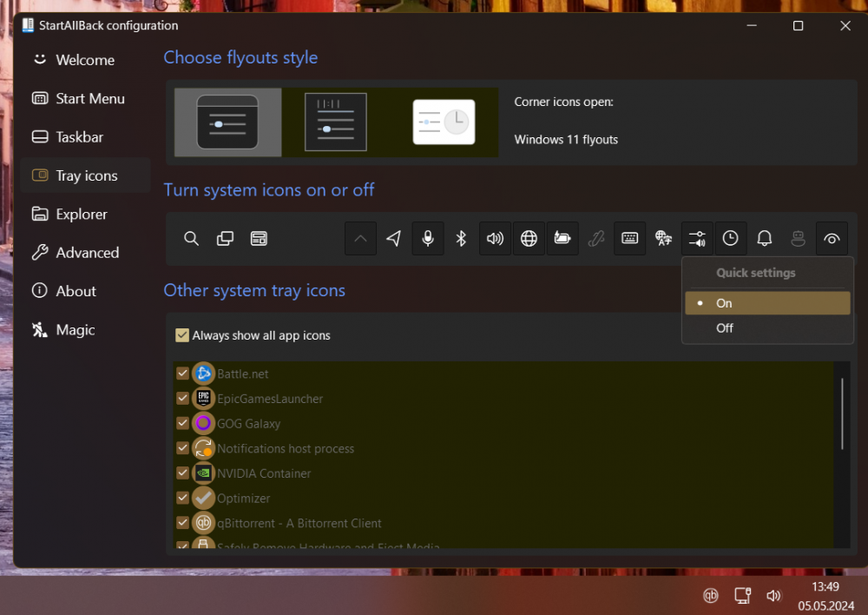Select the network globe tray icon
The height and width of the screenshot is (615, 868).
point(529,238)
